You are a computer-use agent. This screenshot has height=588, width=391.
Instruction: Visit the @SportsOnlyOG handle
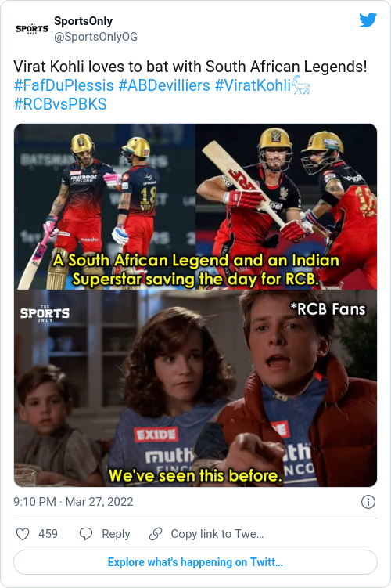click(x=95, y=37)
